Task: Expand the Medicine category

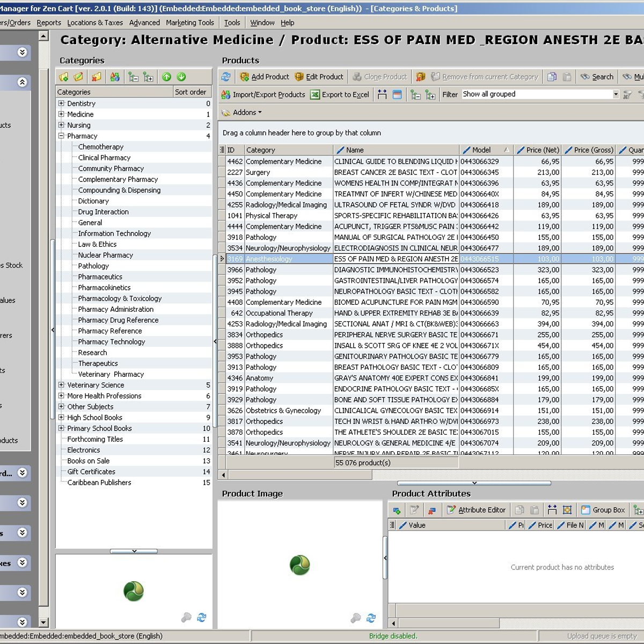Action: tap(61, 114)
